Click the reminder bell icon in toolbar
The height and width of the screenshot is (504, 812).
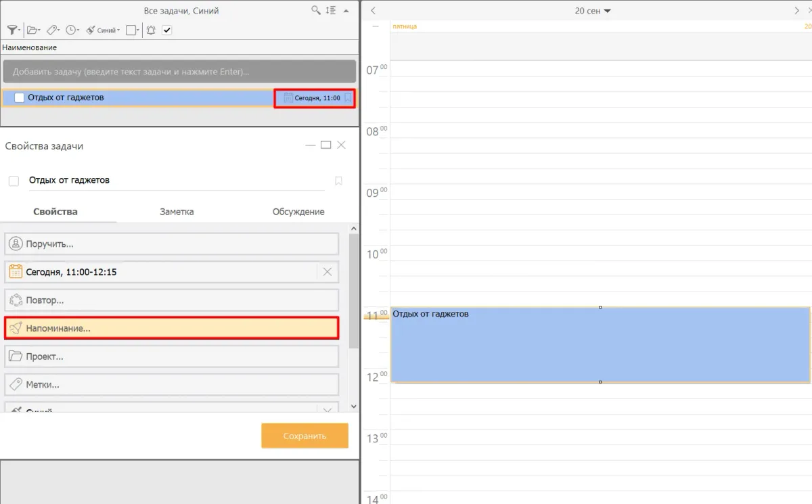pyautogui.click(x=150, y=30)
